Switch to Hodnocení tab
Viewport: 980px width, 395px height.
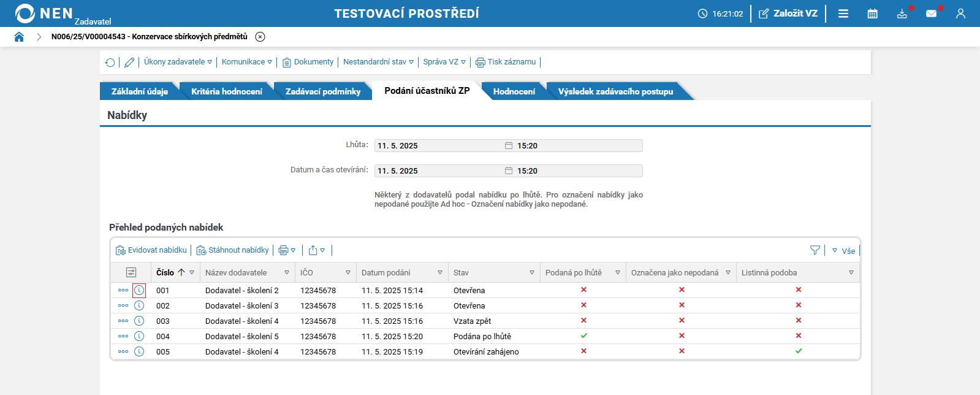514,91
